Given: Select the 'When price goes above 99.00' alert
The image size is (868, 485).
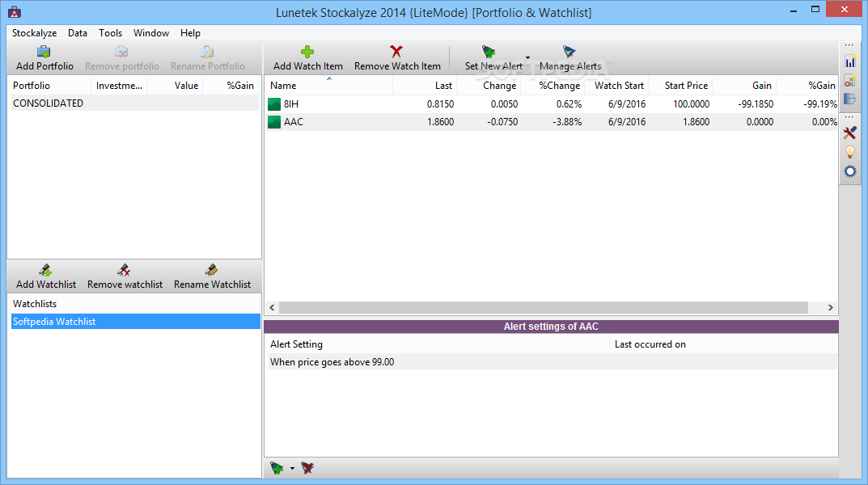Looking at the screenshot, I should coord(552,362).
